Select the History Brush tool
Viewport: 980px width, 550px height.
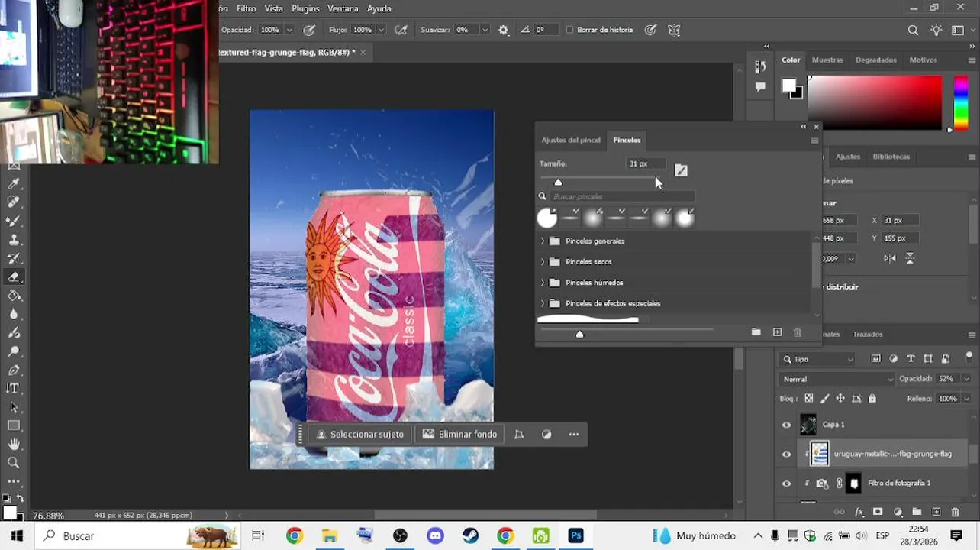[x=13, y=258]
